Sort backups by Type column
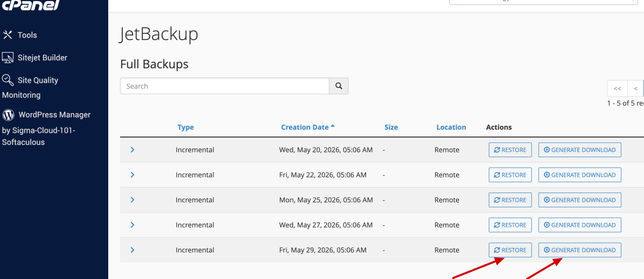Viewport: 644px width, 279px height. [186, 127]
